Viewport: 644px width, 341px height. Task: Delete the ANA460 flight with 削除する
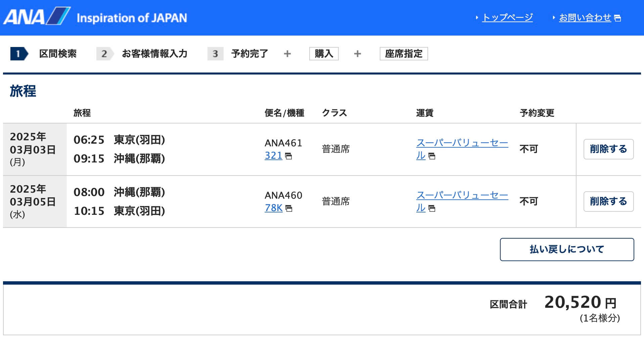pyautogui.click(x=608, y=201)
